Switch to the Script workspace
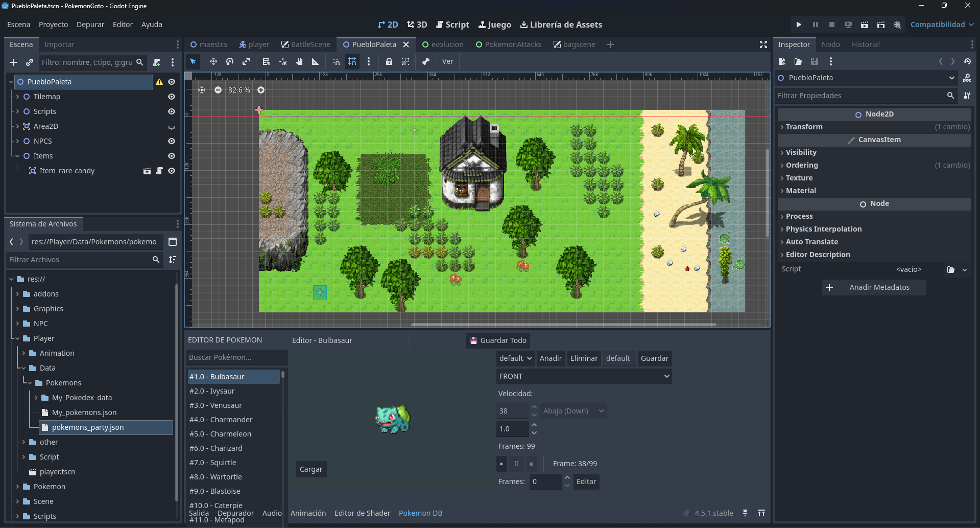The image size is (980, 528). click(452, 25)
